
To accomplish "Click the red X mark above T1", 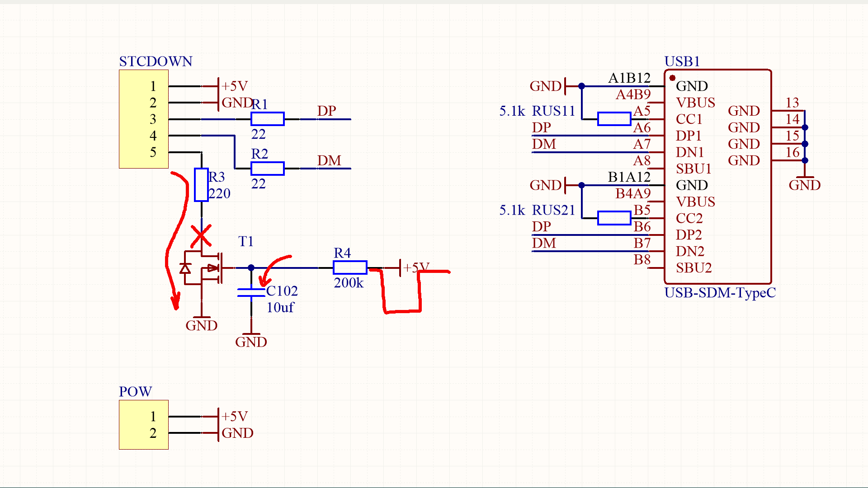I will coord(201,235).
